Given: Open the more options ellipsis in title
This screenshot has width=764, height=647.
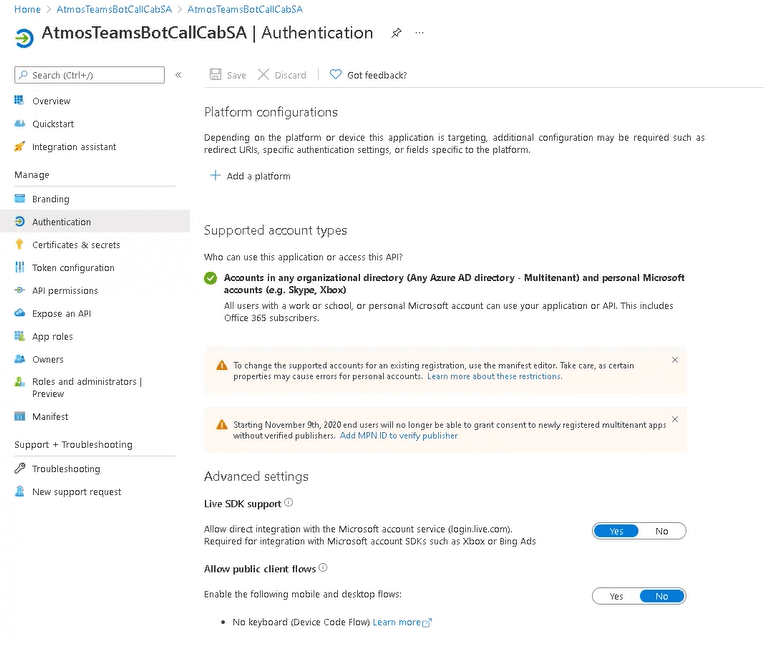Looking at the screenshot, I should 419,33.
